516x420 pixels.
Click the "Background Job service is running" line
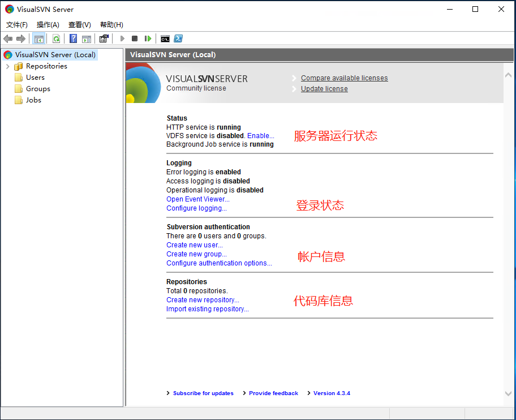220,144
